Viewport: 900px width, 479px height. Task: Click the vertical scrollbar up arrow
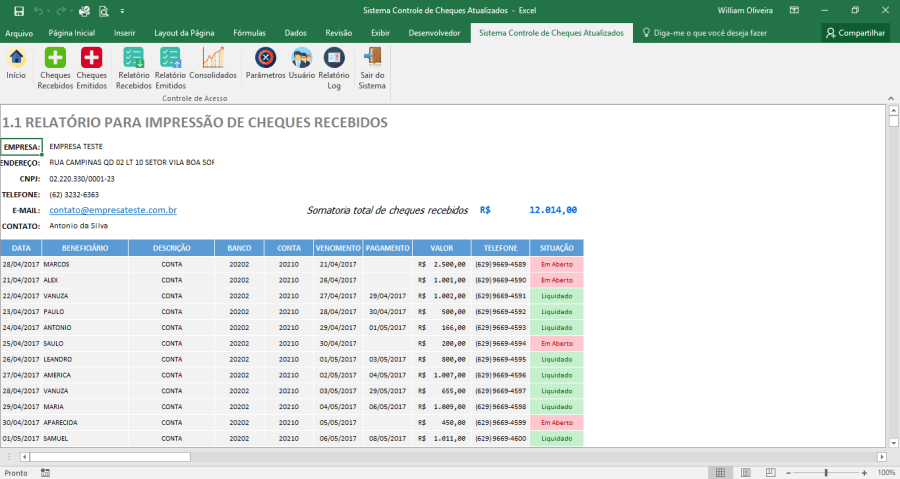tap(893, 110)
